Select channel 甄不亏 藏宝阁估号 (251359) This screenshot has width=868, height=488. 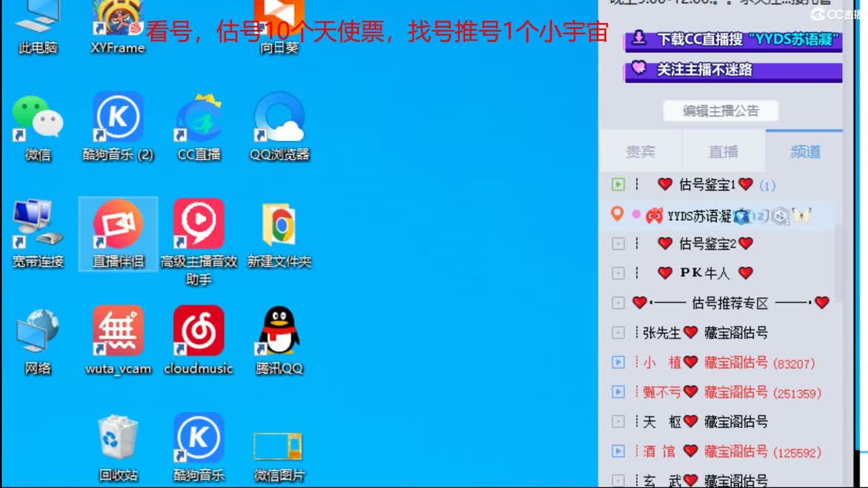pyautogui.click(x=732, y=392)
